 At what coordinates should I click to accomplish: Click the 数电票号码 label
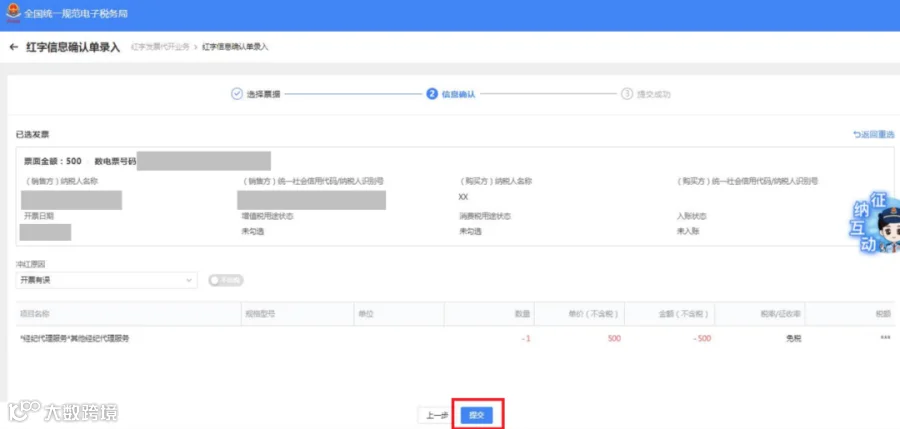click(115, 161)
